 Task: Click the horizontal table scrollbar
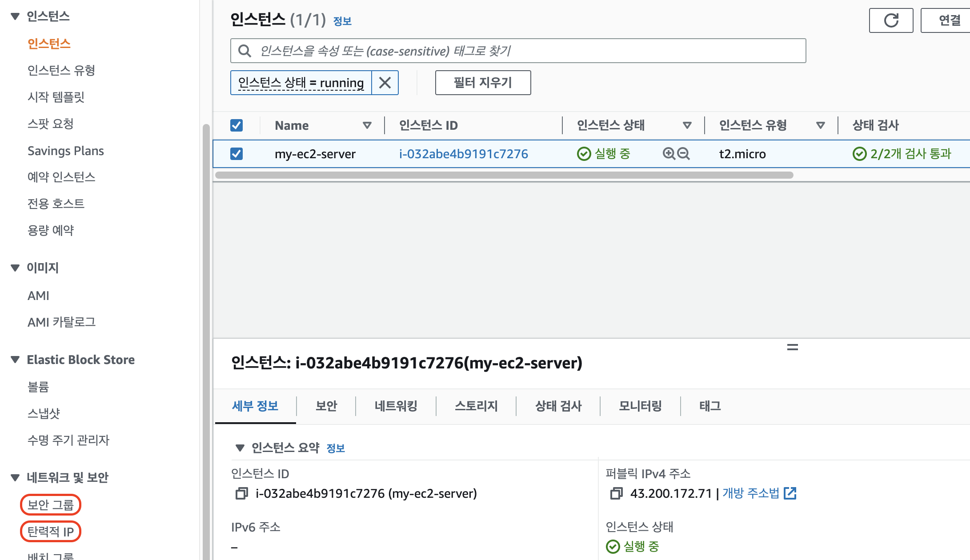[x=504, y=175]
